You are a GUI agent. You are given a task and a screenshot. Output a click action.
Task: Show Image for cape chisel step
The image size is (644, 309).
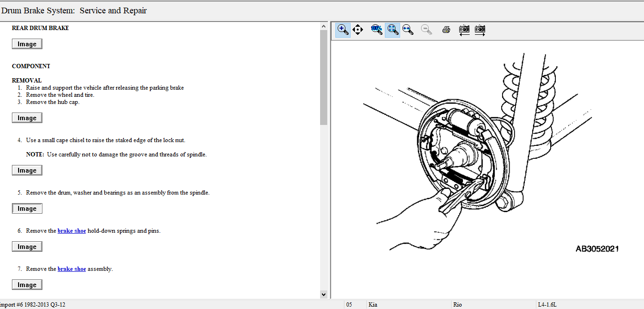coord(27,170)
